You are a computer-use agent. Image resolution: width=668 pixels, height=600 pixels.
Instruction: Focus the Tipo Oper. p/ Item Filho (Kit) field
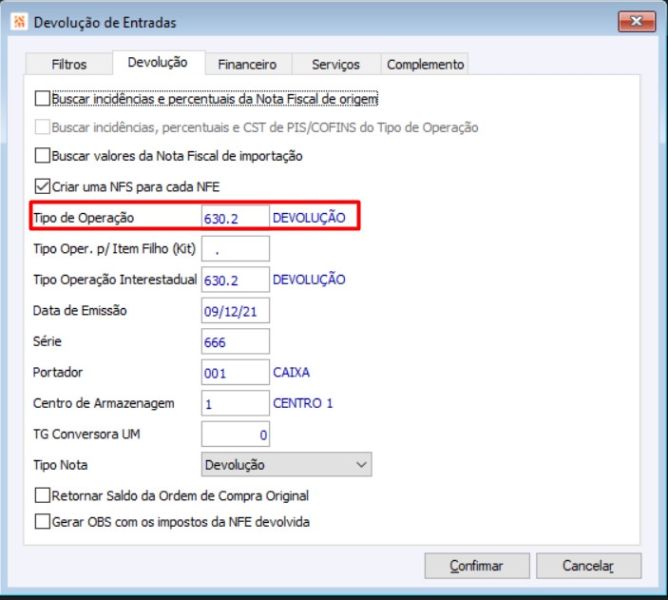click(x=235, y=248)
